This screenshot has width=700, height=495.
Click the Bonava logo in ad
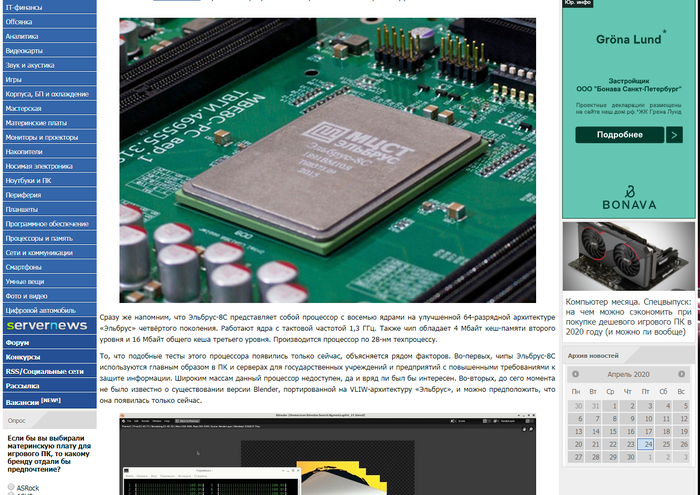click(x=629, y=198)
